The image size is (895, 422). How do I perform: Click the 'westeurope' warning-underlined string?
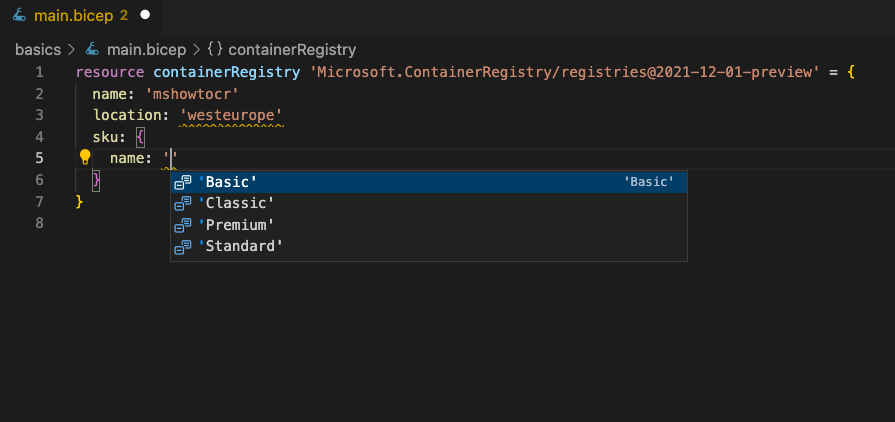click(x=231, y=115)
